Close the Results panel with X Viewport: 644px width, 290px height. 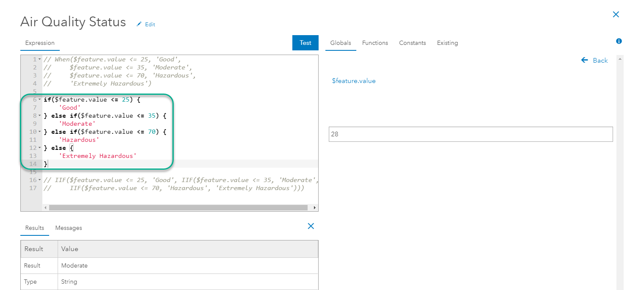click(311, 226)
